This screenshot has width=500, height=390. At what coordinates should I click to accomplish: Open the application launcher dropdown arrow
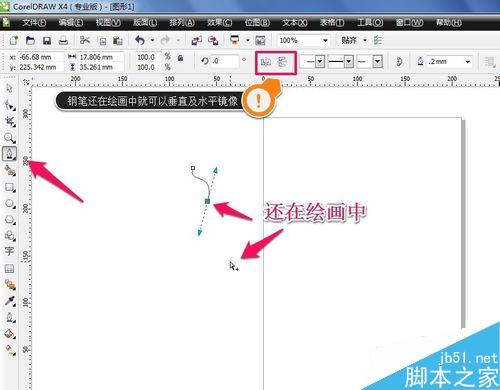click(x=248, y=41)
